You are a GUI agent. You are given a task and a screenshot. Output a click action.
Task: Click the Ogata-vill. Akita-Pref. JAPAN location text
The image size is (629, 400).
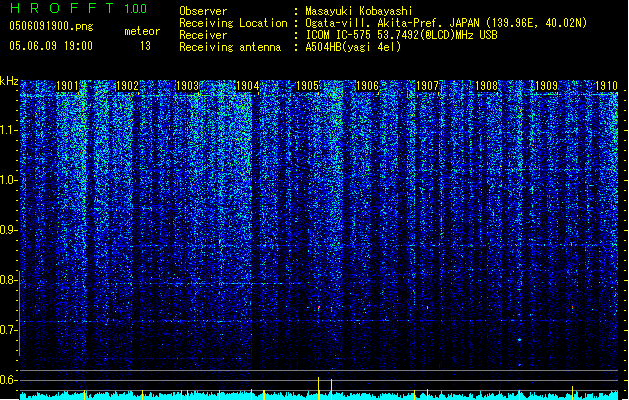click(446, 23)
